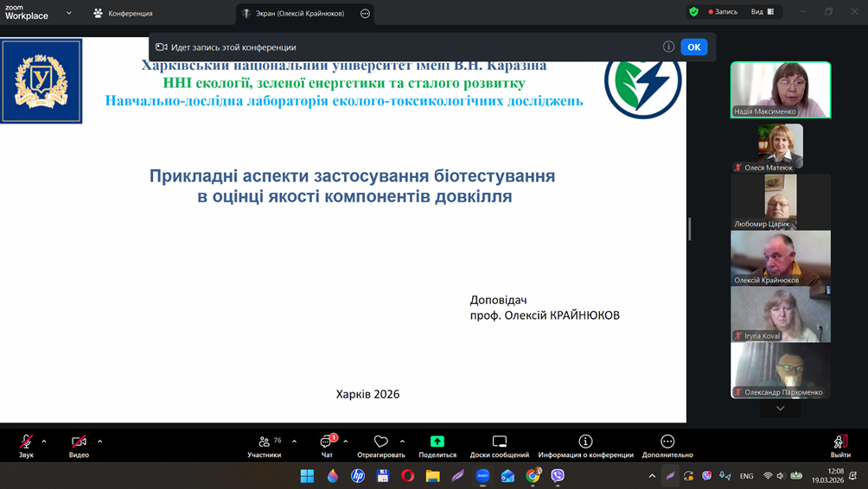Turn on the camera (Видео)
The width and height of the screenshot is (868, 489).
pos(79,441)
